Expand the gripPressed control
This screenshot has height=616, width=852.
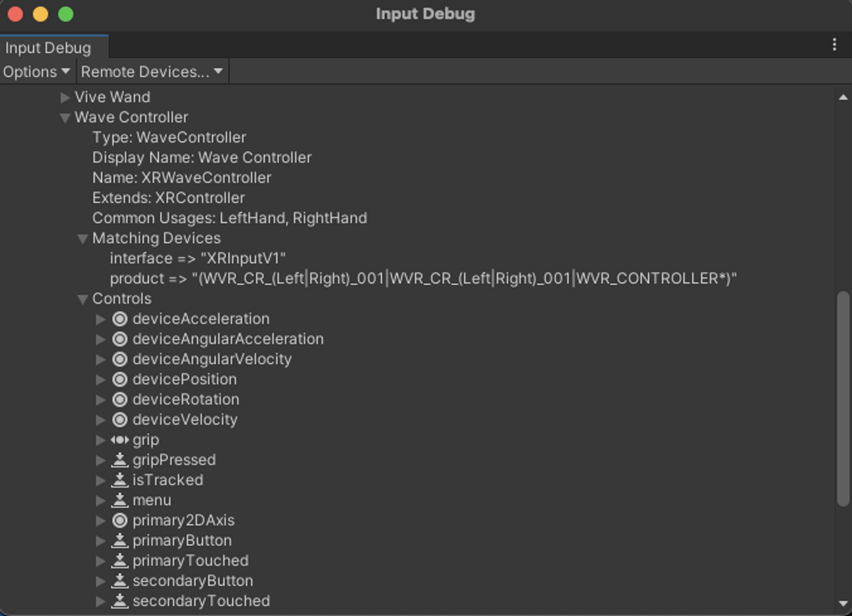point(101,460)
